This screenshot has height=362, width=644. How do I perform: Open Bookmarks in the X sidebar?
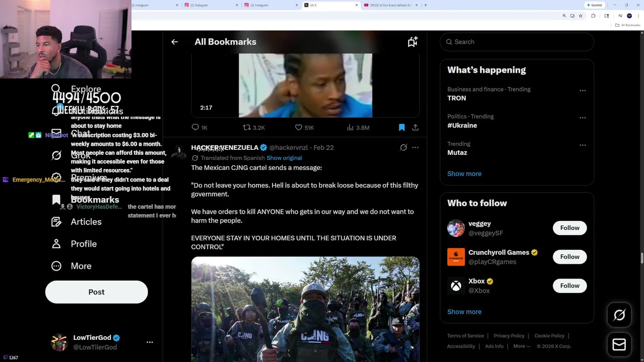(86, 200)
